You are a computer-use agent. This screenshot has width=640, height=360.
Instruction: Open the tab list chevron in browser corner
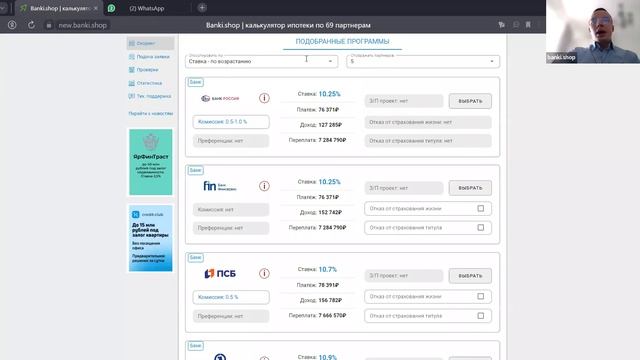tap(3, 8)
